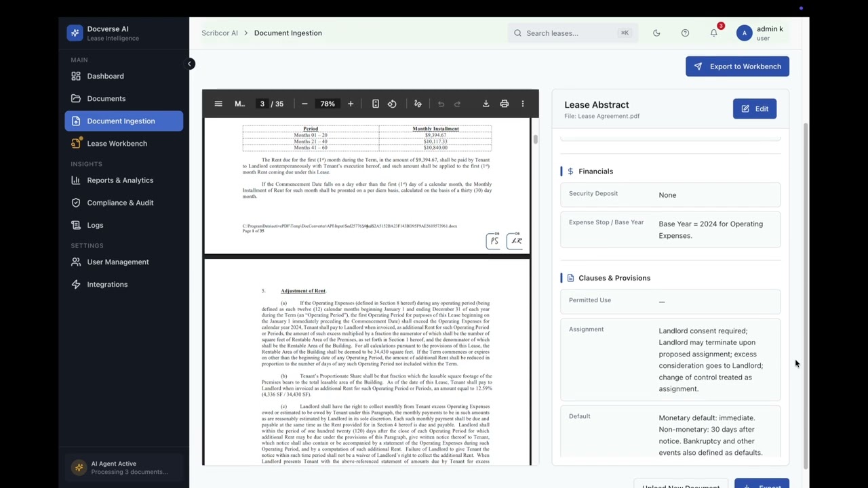Rotate the PDF counterclockwise
Image resolution: width=868 pixels, height=488 pixels.
click(392, 104)
